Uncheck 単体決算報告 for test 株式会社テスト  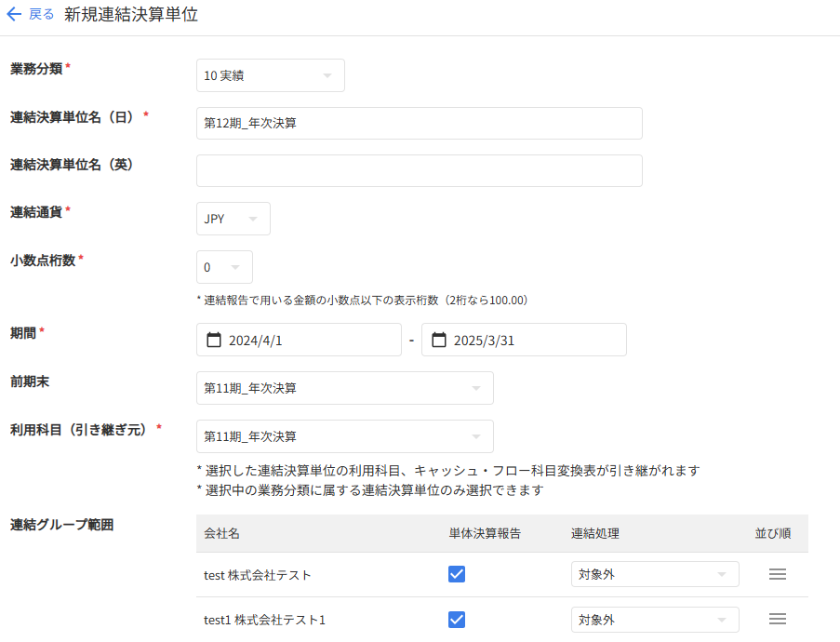click(x=457, y=574)
